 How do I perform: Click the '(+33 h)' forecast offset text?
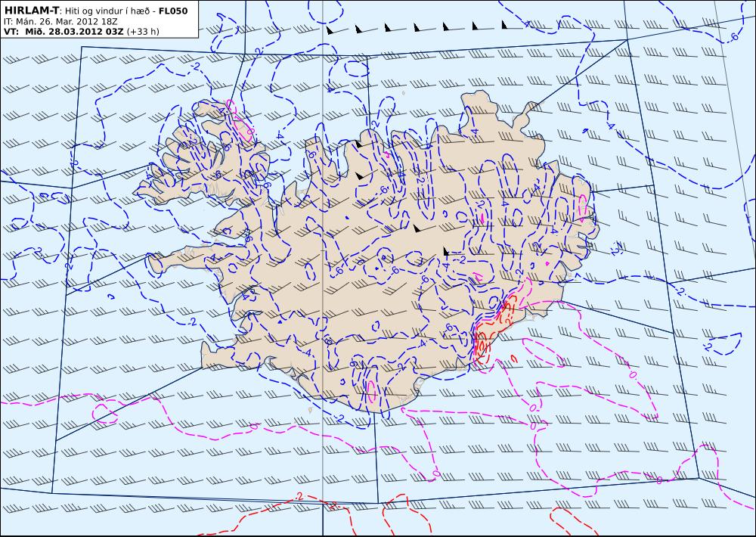tap(143, 32)
